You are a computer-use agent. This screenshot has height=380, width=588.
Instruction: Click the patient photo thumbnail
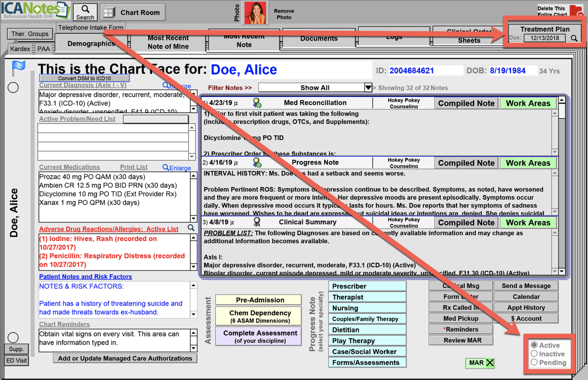pyautogui.click(x=255, y=13)
